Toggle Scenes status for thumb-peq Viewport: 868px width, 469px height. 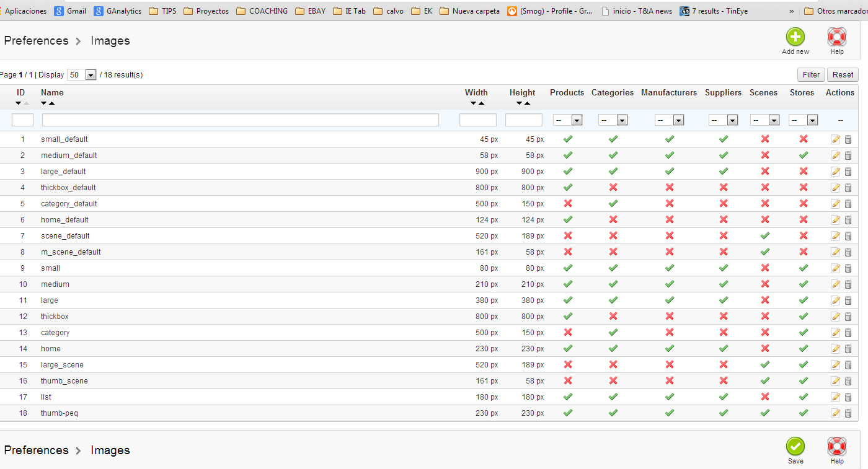pos(765,413)
